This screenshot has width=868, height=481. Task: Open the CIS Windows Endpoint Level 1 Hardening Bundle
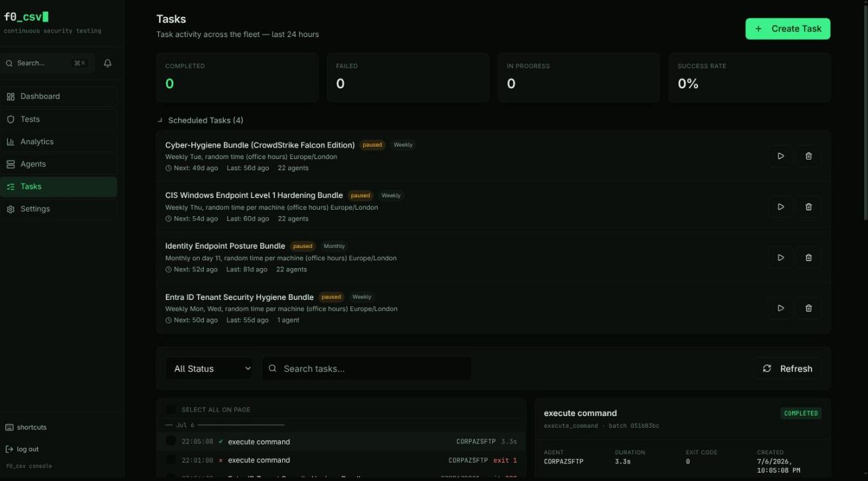[254, 195]
